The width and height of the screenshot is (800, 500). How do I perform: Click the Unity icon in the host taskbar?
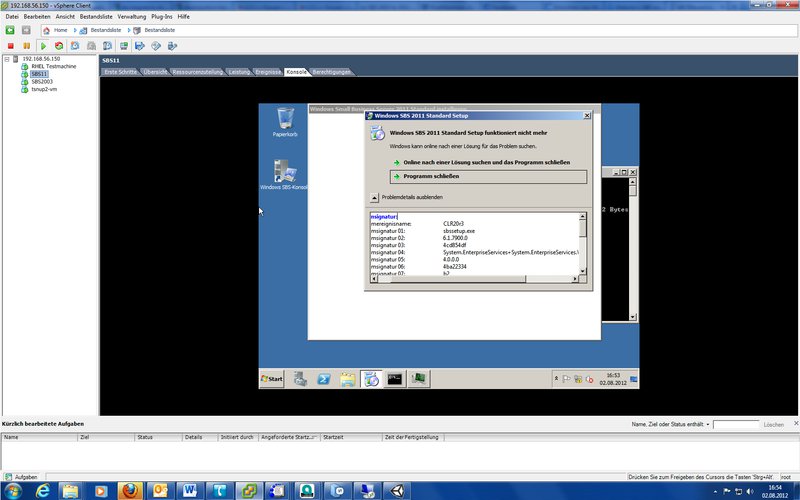pos(396,491)
